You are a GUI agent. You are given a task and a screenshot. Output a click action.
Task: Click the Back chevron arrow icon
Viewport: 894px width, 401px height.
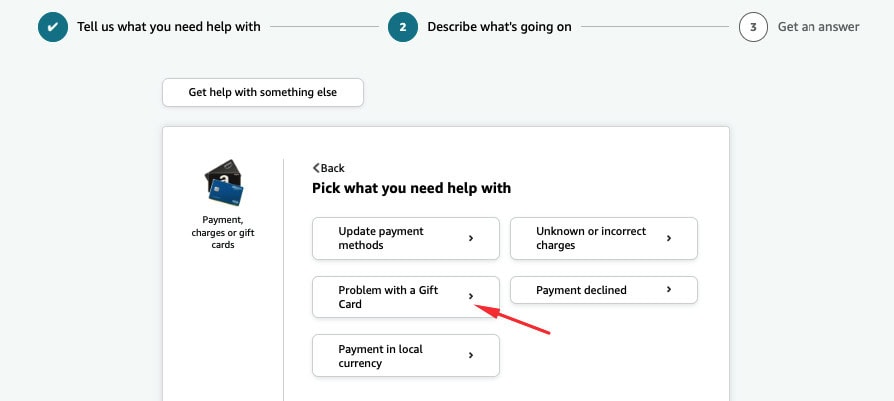[x=316, y=168]
